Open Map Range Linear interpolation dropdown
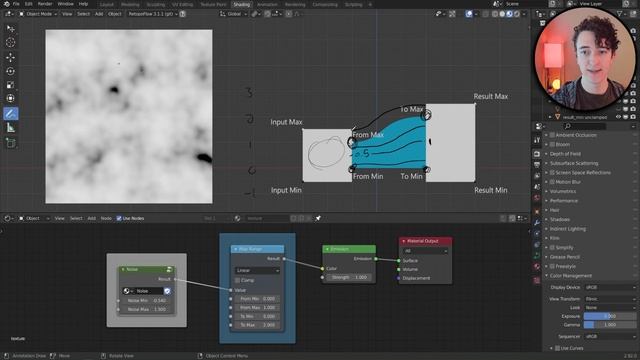The image size is (640, 360). (x=258, y=271)
